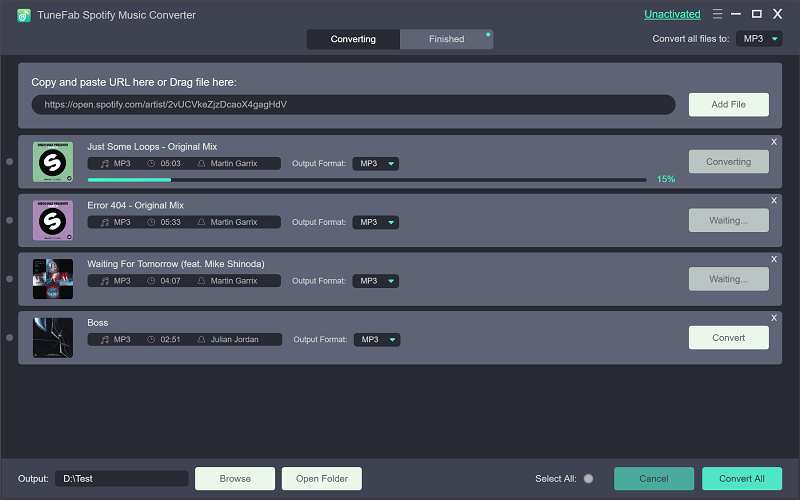Remove Boss track using its X icon
Viewport: 800px width, 500px height.
pyautogui.click(x=773, y=318)
